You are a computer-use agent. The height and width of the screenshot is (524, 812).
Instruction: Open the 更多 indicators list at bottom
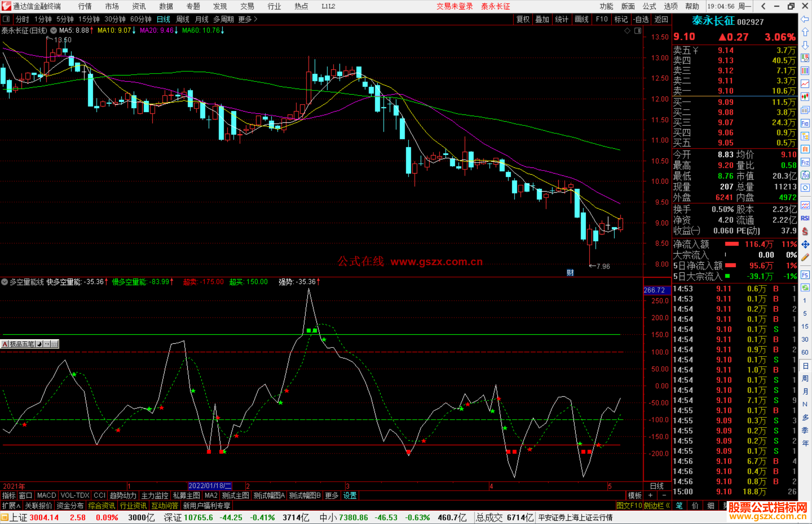point(332,495)
